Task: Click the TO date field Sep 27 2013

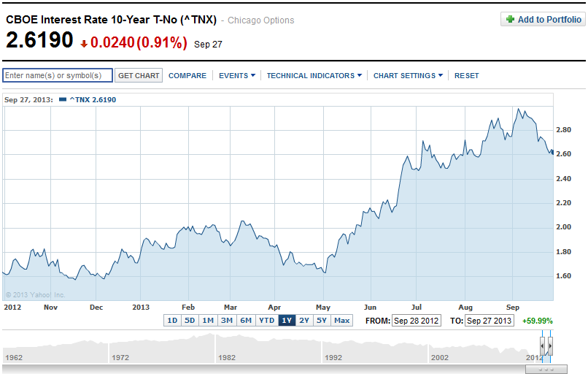Action: 489,321
